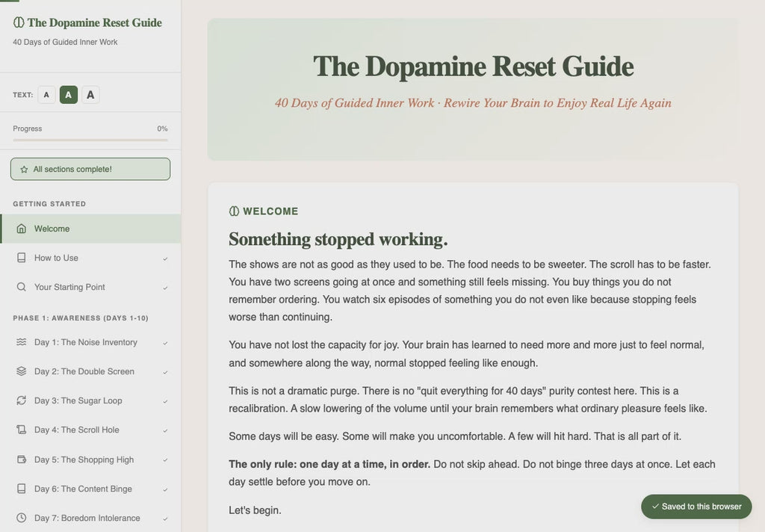
Task: Click the wallet icon beside Day 5
Action: tap(22, 460)
